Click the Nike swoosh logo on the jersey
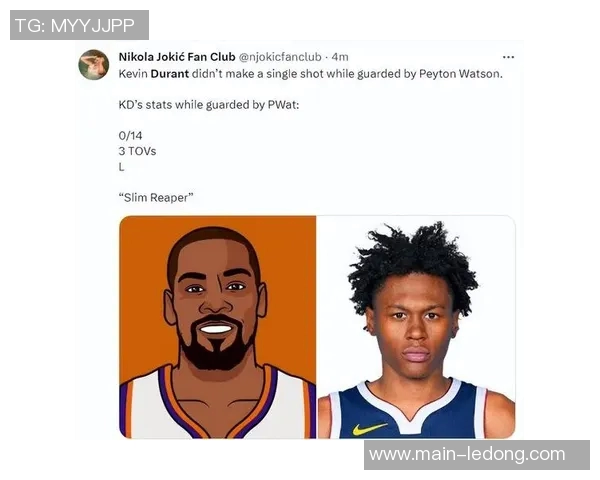 click(x=369, y=429)
